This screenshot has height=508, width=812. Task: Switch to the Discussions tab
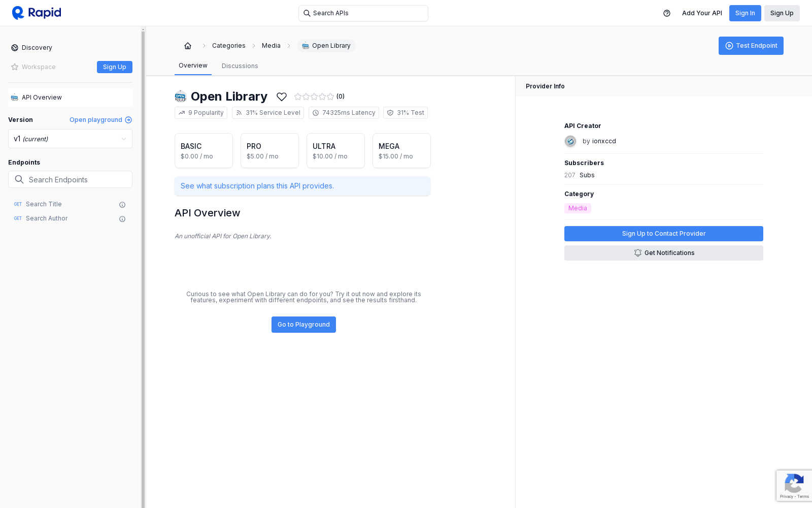(240, 66)
